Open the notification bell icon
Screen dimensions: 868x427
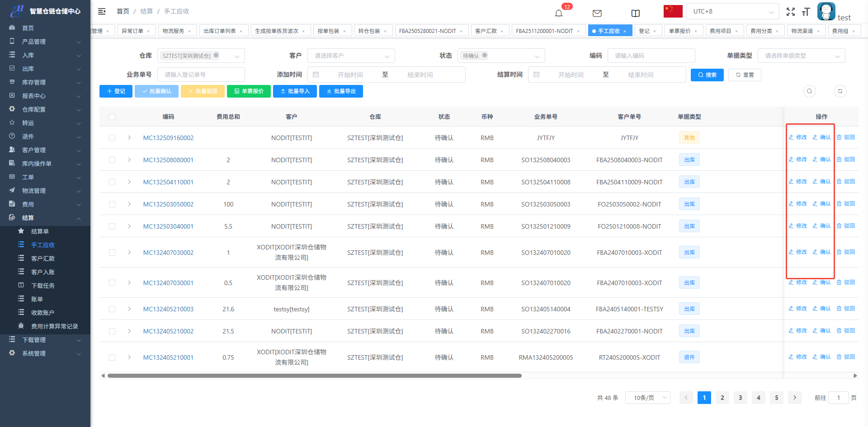pos(559,13)
